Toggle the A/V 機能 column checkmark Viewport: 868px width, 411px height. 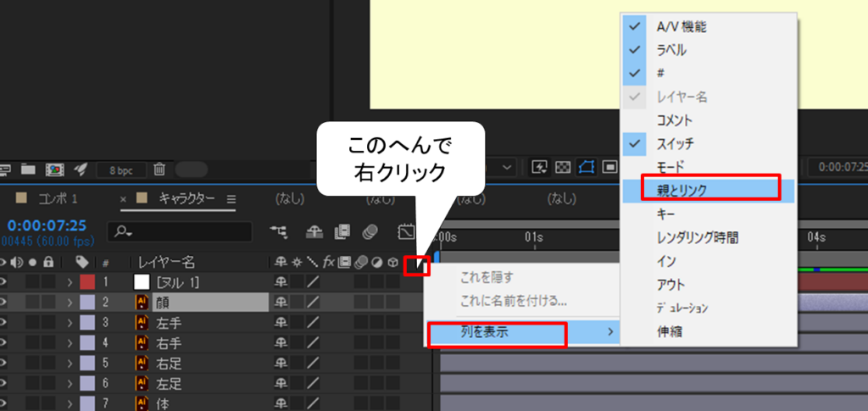click(633, 26)
